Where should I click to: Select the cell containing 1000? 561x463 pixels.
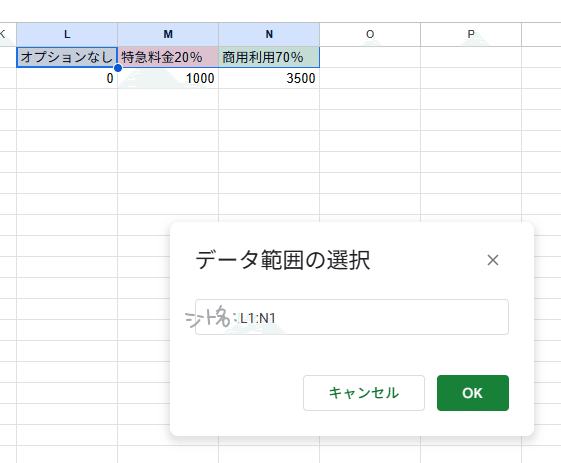tap(168, 78)
